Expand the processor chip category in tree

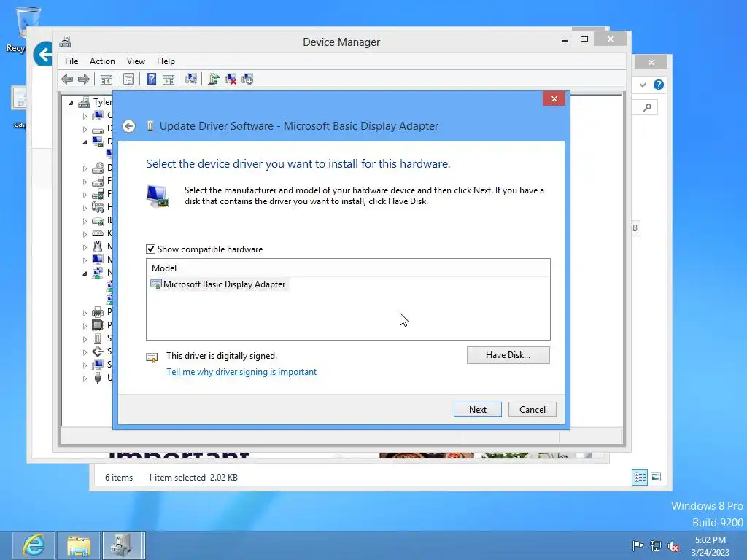tap(85, 326)
